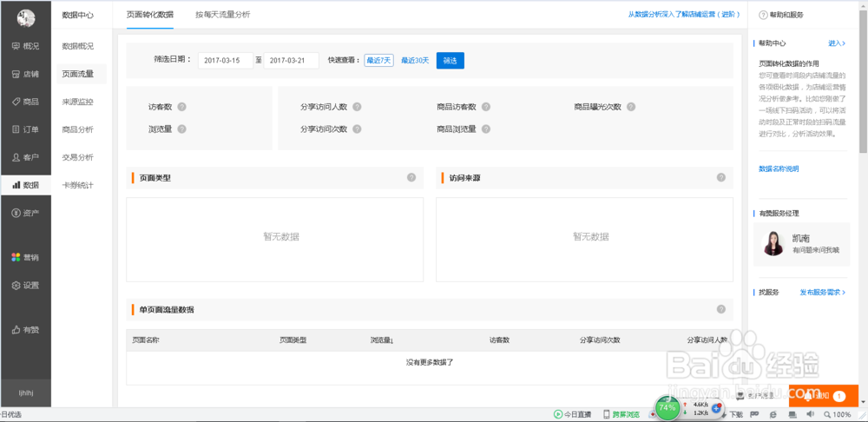
Task: Open 今日直播 in the status bar
Action: [x=572, y=414]
